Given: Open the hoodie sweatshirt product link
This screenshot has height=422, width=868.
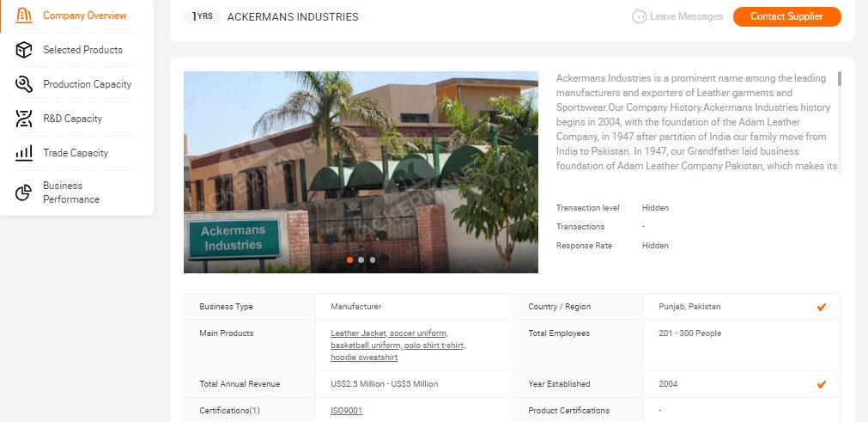Looking at the screenshot, I should (x=364, y=358).
